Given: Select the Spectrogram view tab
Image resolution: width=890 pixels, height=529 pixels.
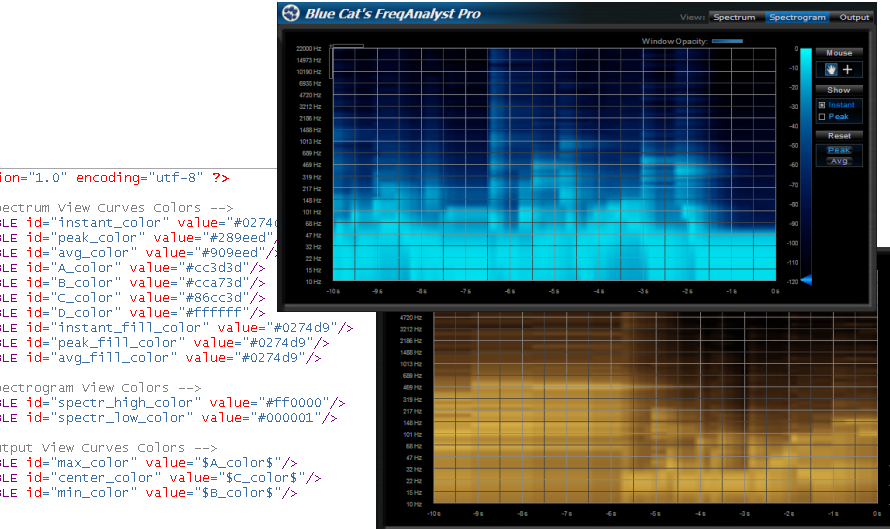Looking at the screenshot, I should pos(797,17).
